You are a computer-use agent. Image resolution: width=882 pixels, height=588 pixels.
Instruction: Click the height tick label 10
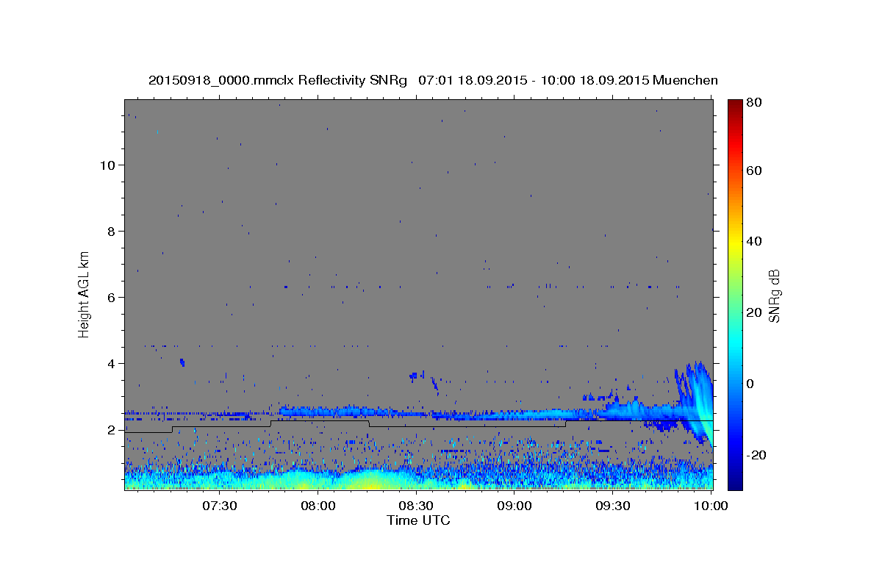click(x=107, y=165)
